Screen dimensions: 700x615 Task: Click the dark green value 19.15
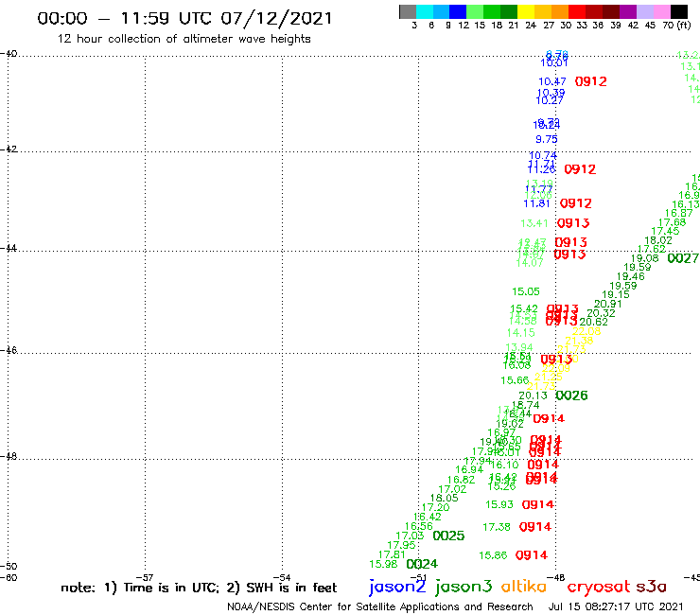click(x=616, y=295)
